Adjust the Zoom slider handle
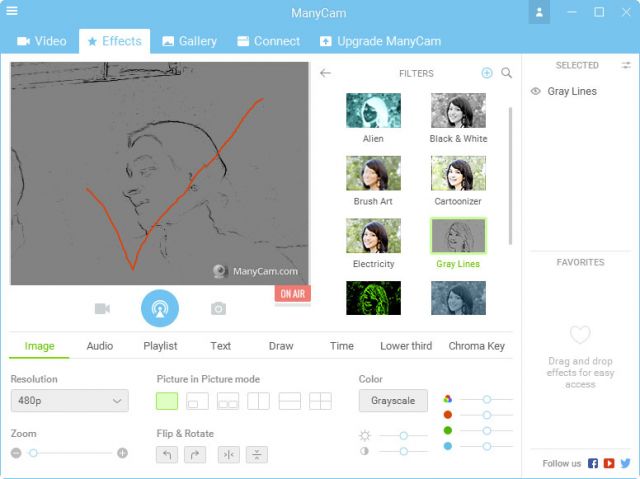640x479 pixels. 33,453
